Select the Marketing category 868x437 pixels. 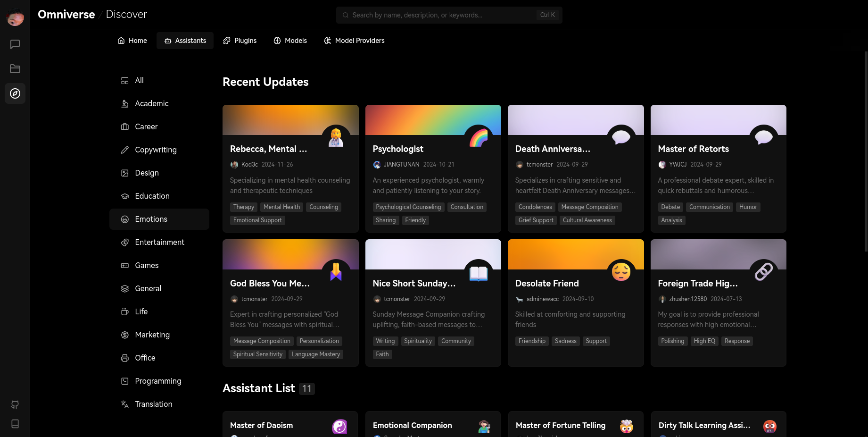coord(159,335)
